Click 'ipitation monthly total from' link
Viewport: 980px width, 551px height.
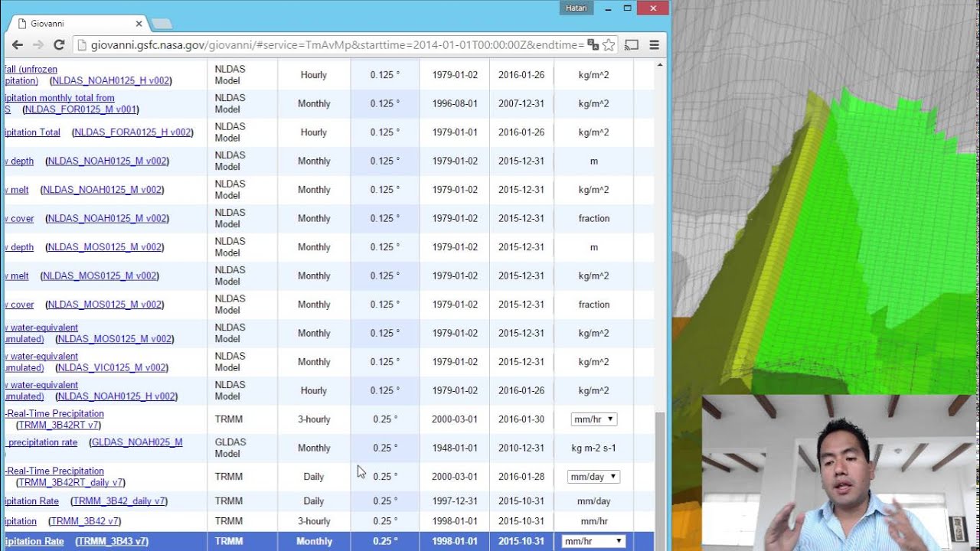(x=60, y=98)
